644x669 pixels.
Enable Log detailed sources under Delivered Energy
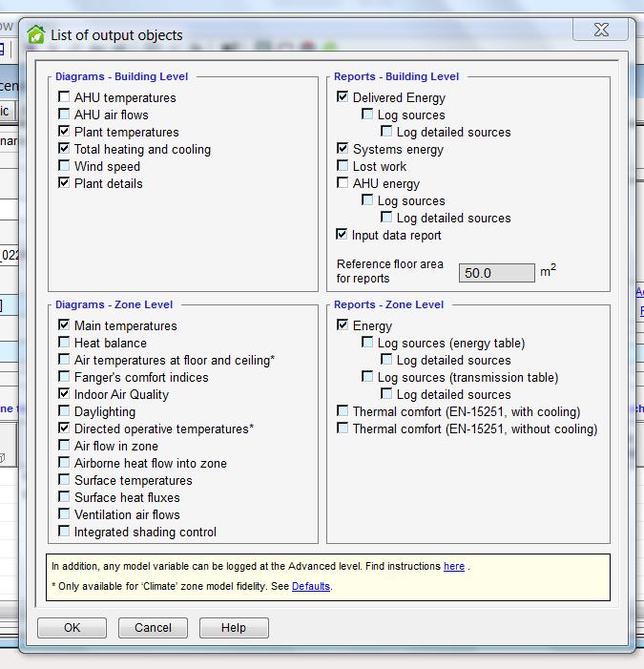point(386,131)
